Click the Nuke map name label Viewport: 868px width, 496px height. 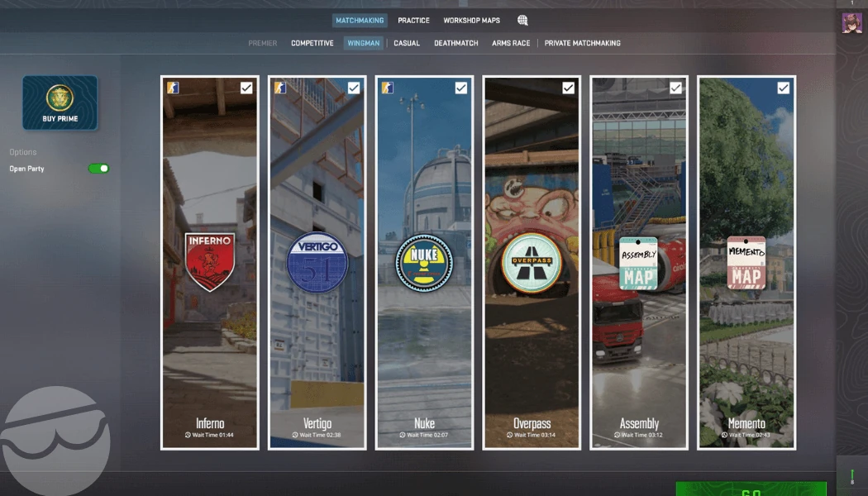425,423
